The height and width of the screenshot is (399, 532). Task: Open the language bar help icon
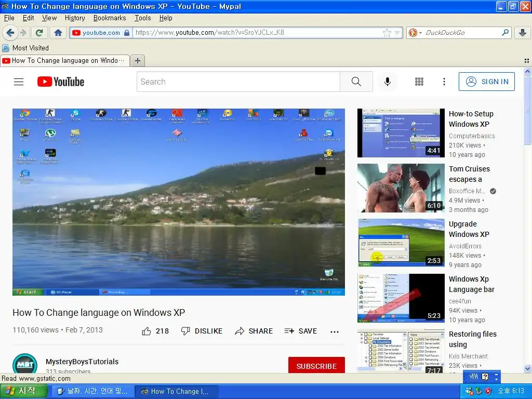485,377
